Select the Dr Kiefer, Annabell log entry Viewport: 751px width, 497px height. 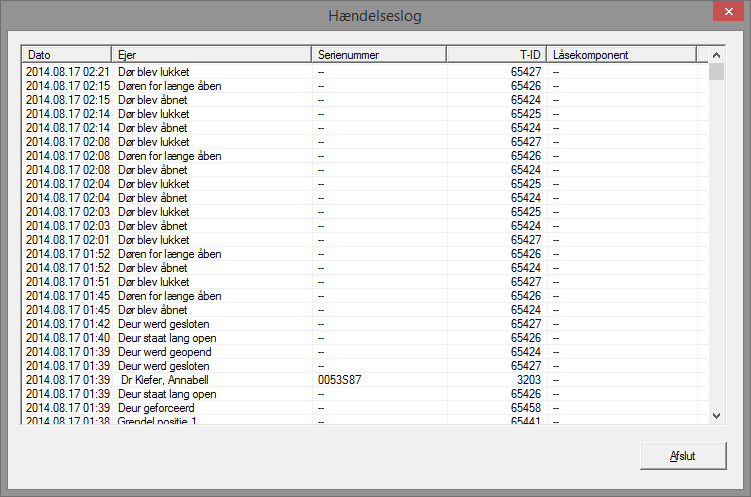tap(165, 380)
